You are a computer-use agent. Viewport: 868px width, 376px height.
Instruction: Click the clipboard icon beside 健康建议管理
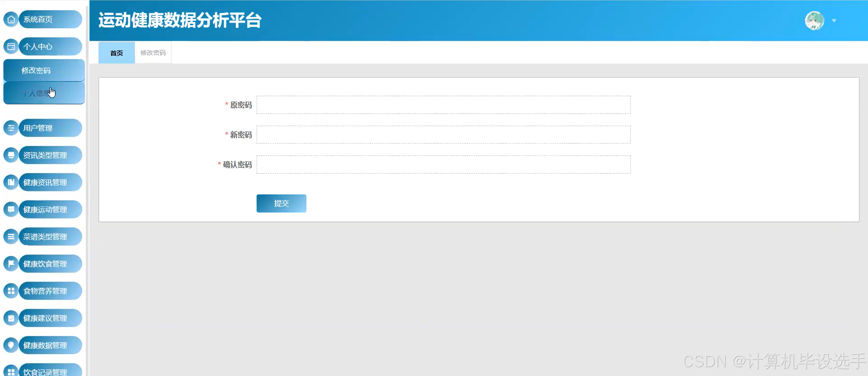(x=11, y=318)
